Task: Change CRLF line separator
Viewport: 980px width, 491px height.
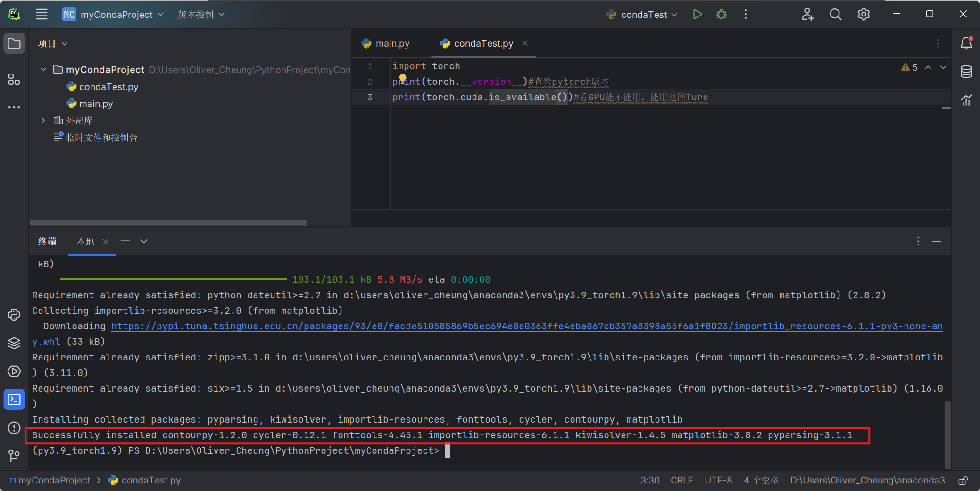Action: (x=682, y=481)
